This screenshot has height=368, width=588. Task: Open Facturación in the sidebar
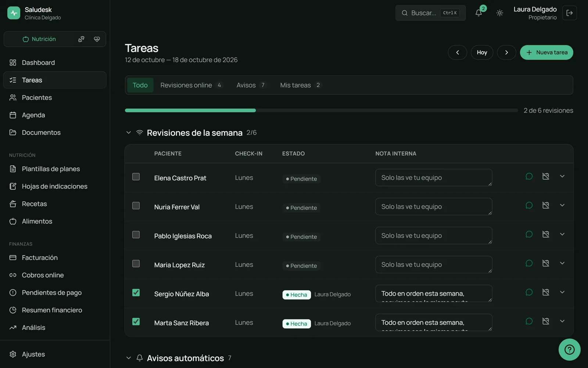click(x=55, y=258)
